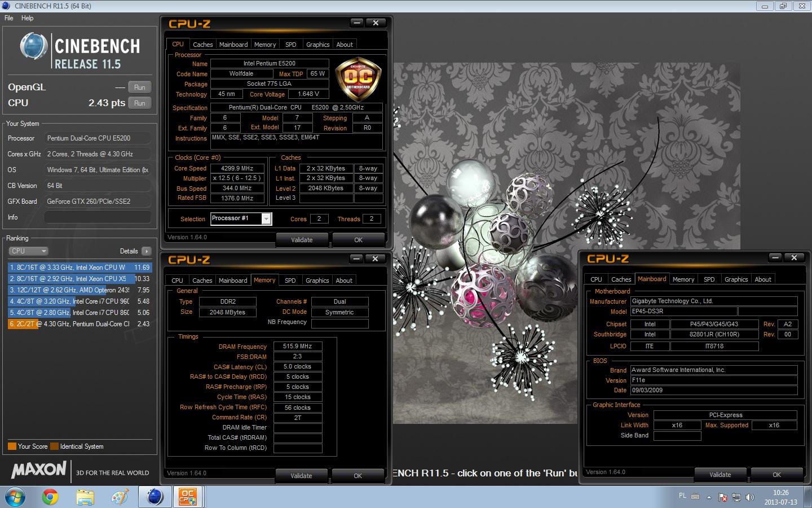Image resolution: width=812 pixels, height=508 pixels.
Task: Click Validate in the CPU-Z processor window
Action: 302,240
